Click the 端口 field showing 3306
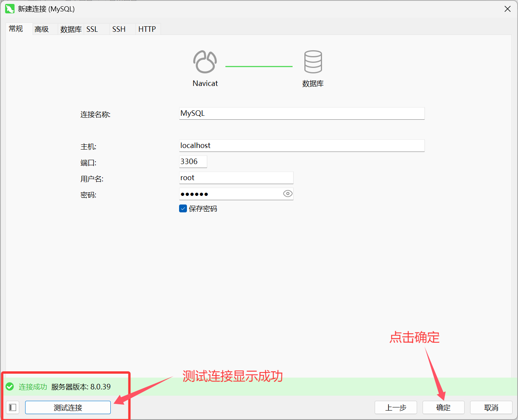518x420 pixels. [x=193, y=162]
